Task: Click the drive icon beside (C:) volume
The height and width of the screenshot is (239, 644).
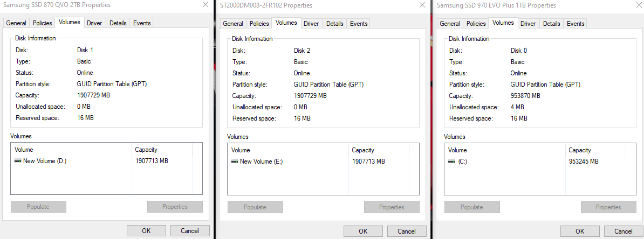Action: (x=451, y=161)
